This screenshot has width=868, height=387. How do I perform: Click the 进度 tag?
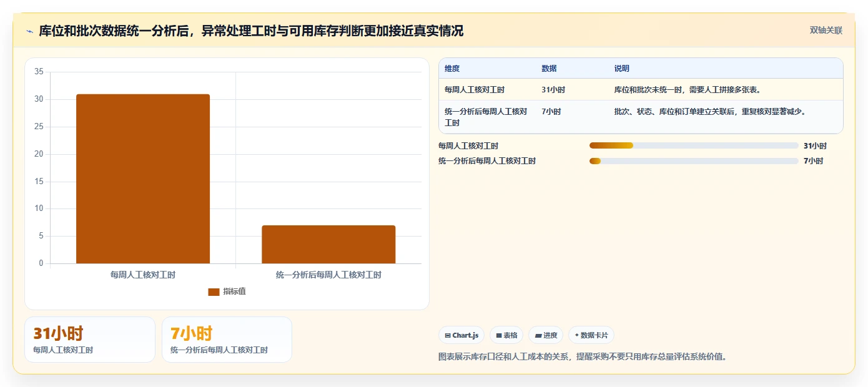click(546, 335)
